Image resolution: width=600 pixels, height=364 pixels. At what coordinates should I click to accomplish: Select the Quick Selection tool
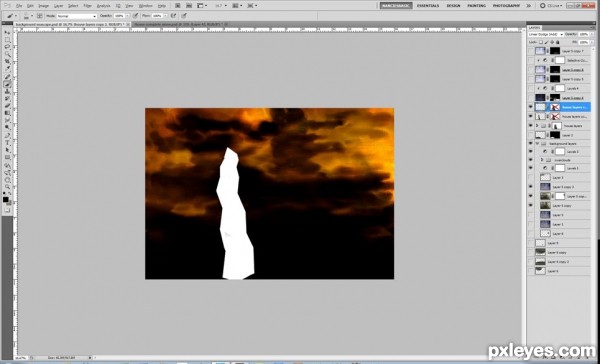(x=7, y=54)
